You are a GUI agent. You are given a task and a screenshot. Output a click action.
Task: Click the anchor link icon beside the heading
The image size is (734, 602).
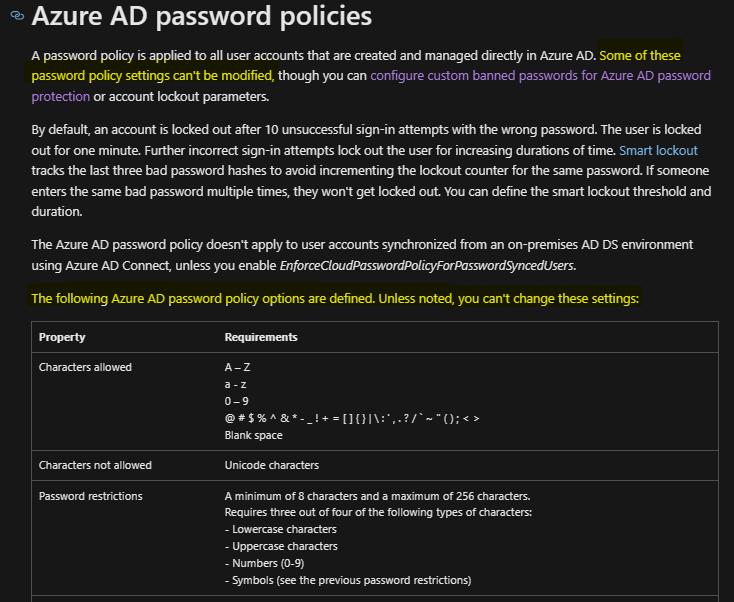click(x=17, y=16)
